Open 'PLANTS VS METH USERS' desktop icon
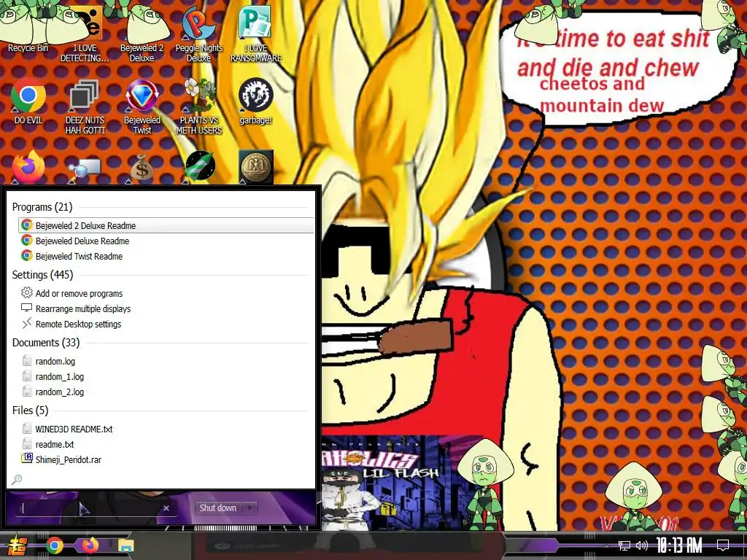 tap(199, 106)
